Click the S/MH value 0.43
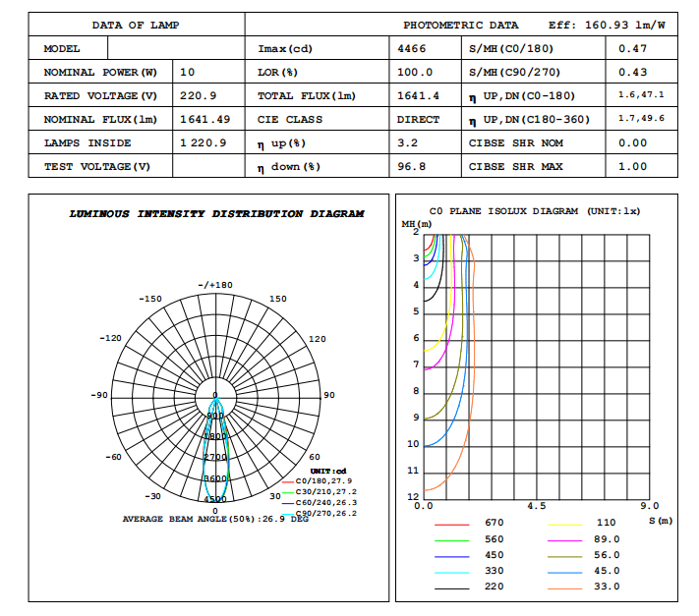 pyautogui.click(x=632, y=72)
